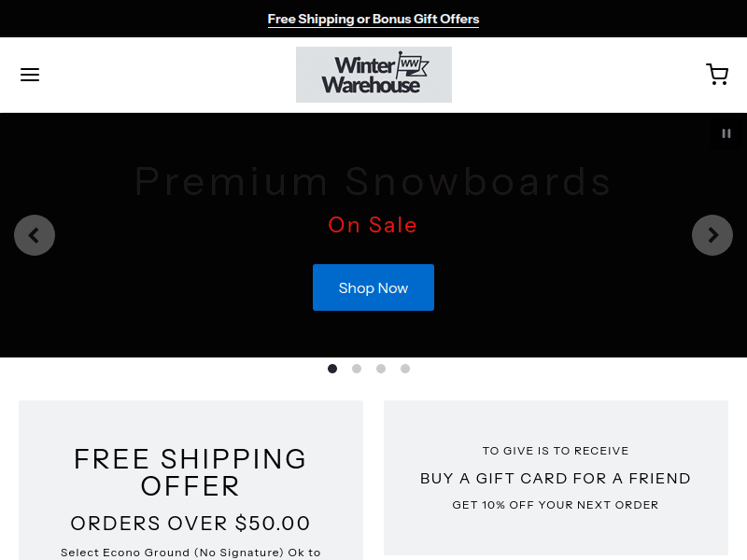Click the Winter Warehouse logo
Screen dimensions: 747x560
[374, 75]
